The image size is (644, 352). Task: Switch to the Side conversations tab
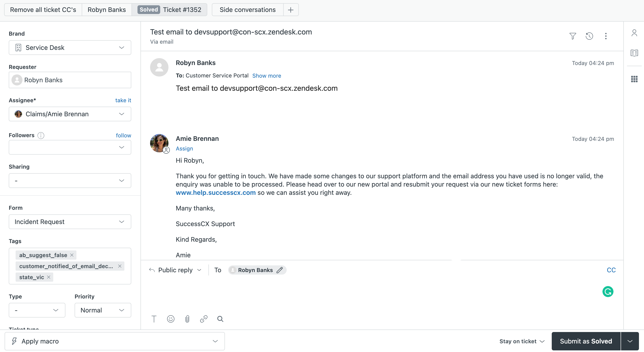coord(247,9)
